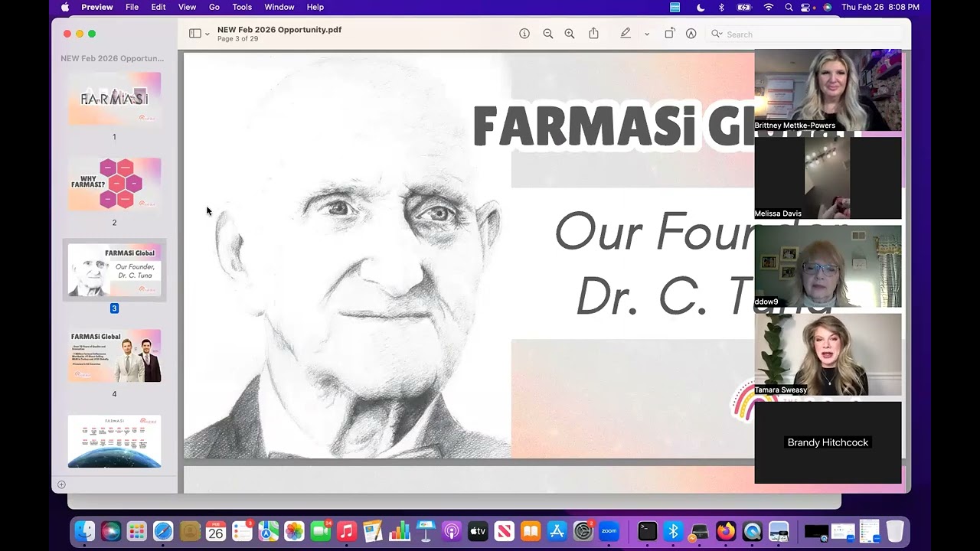This screenshot has width=980, height=551.
Task: Rotate the page with the Rotate icon
Action: click(x=669, y=34)
